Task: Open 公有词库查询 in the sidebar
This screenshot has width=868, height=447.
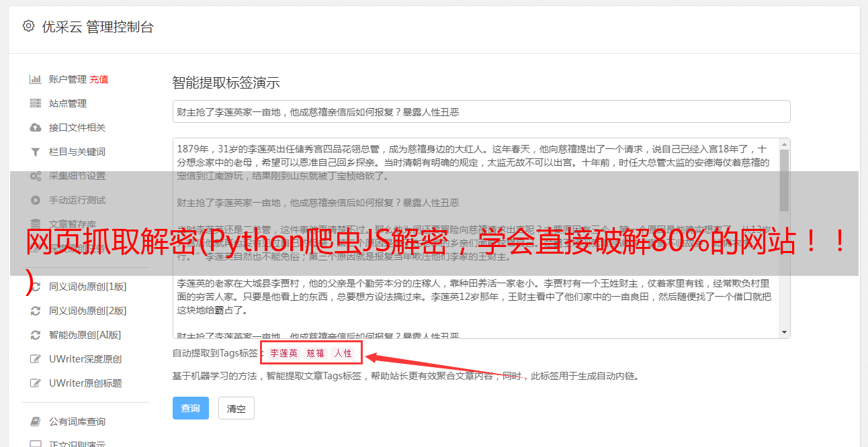Action: point(77,421)
